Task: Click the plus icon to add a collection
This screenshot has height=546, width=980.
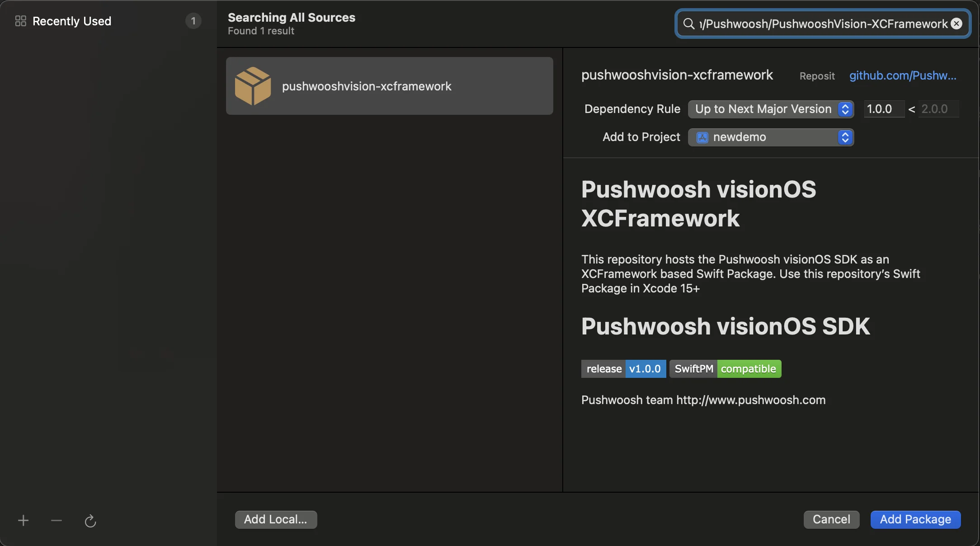Action: click(x=23, y=521)
